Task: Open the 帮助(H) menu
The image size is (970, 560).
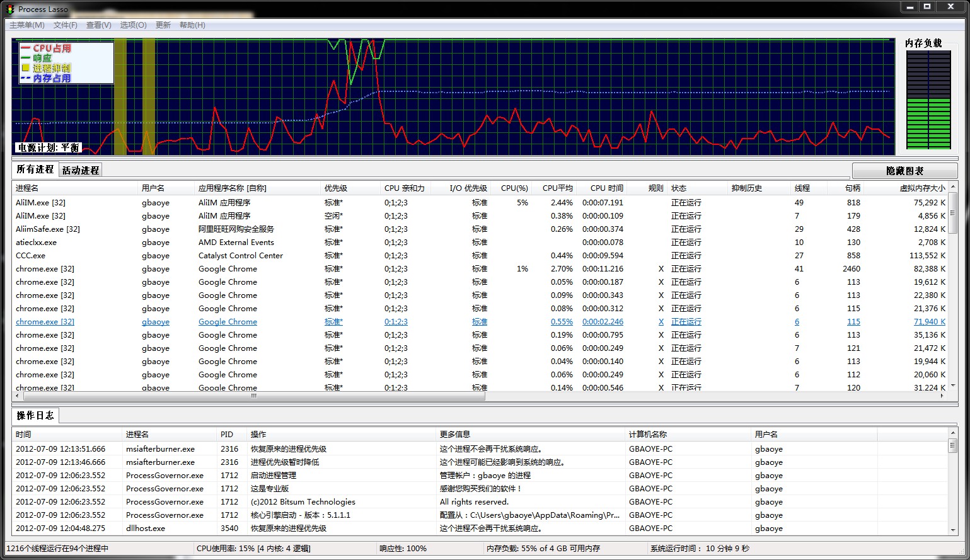Action: [192, 25]
